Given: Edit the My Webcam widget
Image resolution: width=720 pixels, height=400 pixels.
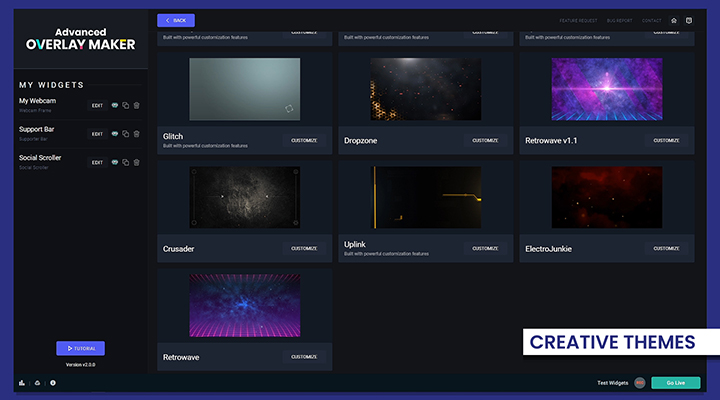Looking at the screenshot, I should [x=97, y=105].
